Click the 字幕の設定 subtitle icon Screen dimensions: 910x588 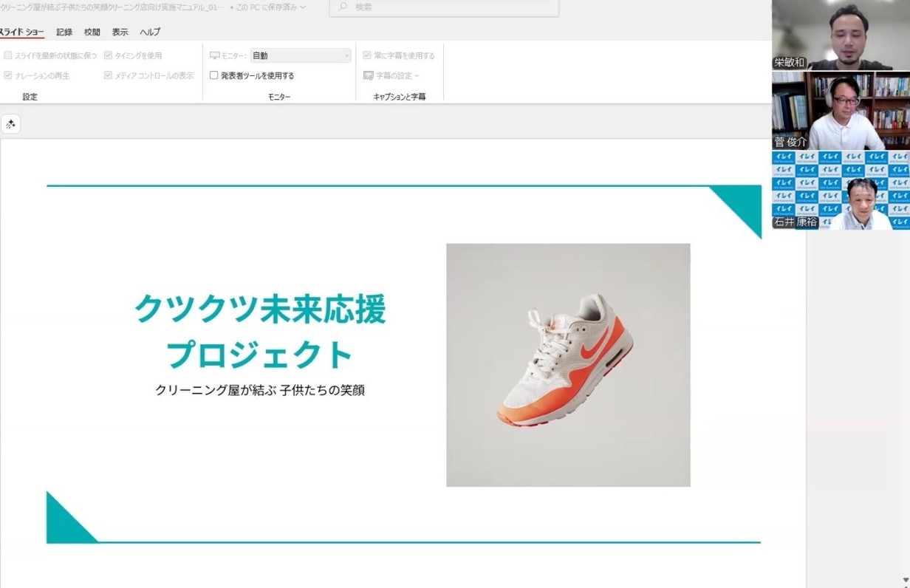(x=369, y=75)
